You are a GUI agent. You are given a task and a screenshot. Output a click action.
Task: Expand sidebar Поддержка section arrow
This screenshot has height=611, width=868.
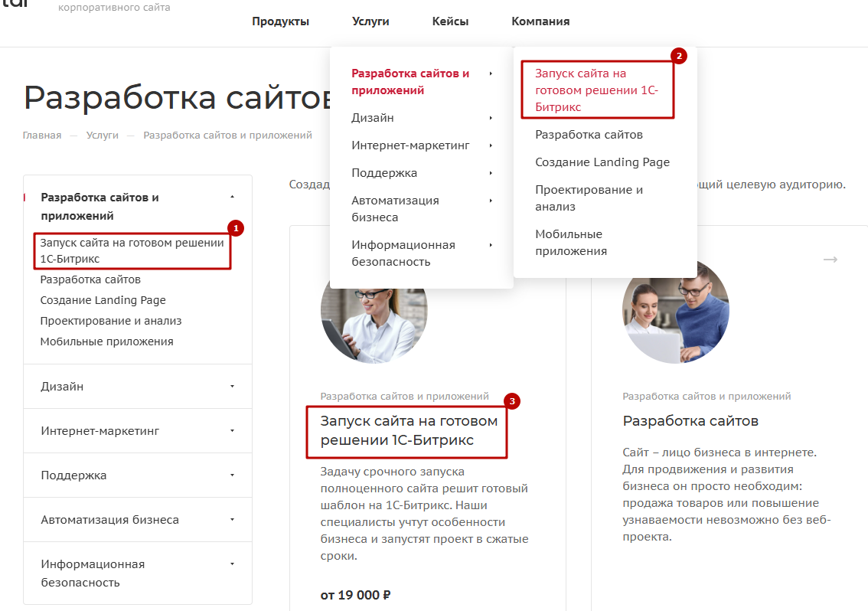(233, 475)
